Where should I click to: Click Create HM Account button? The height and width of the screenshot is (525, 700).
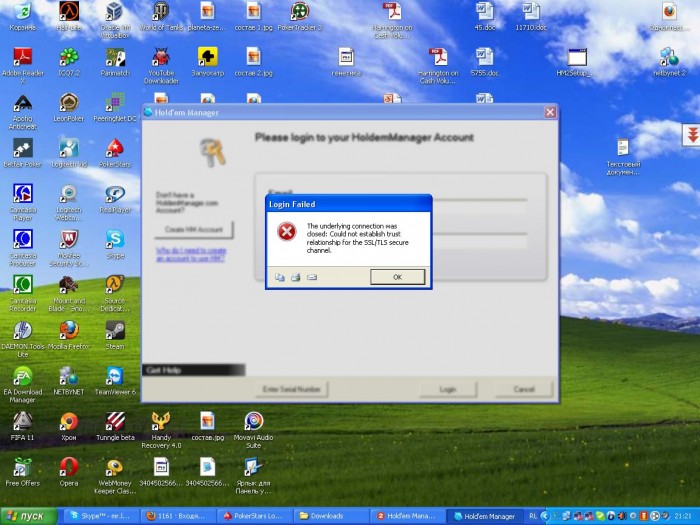point(194,229)
